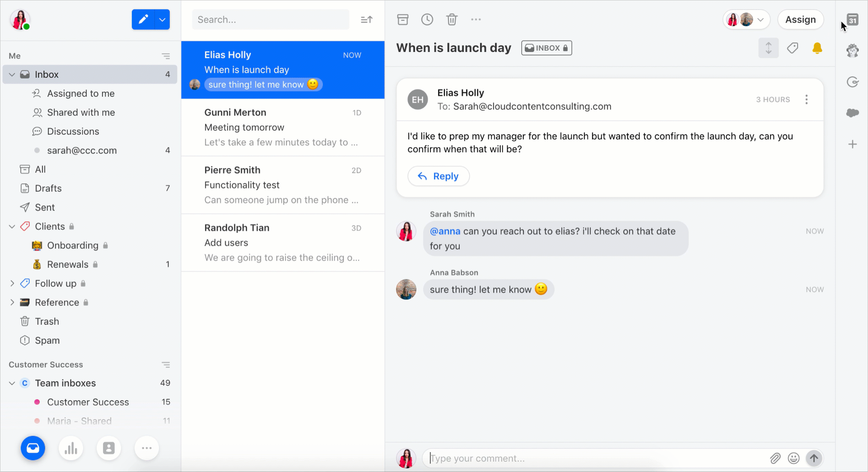868x472 pixels.
Task: Open the overflow menu in the conversation toolbar
Action: pyautogui.click(x=476, y=19)
